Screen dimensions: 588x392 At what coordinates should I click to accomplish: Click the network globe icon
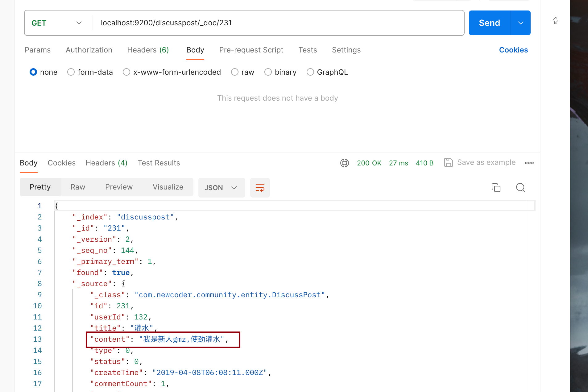click(345, 163)
